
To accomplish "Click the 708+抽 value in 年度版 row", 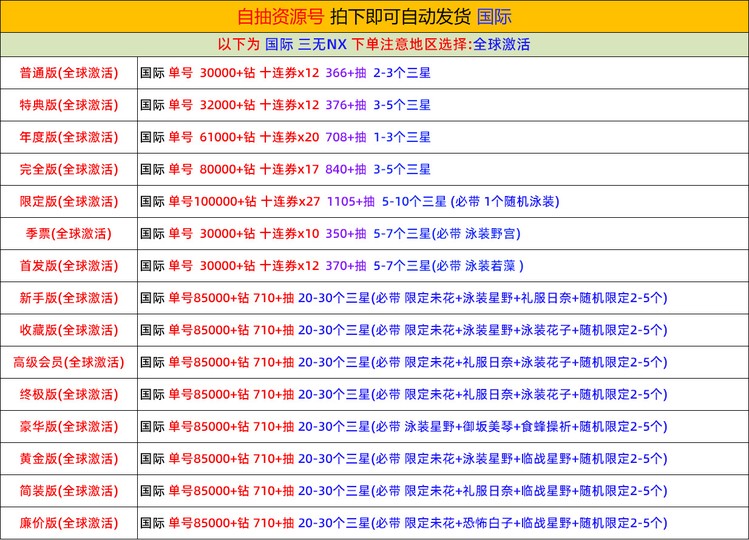I will click(346, 137).
